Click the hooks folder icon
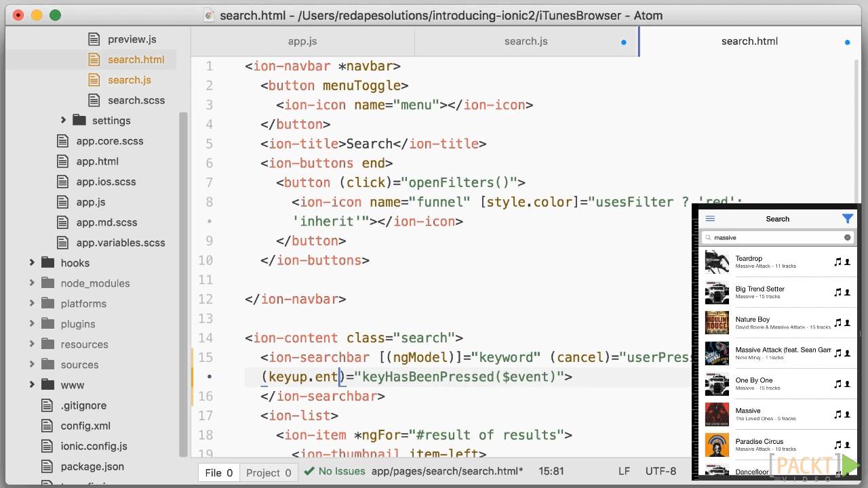 47,262
